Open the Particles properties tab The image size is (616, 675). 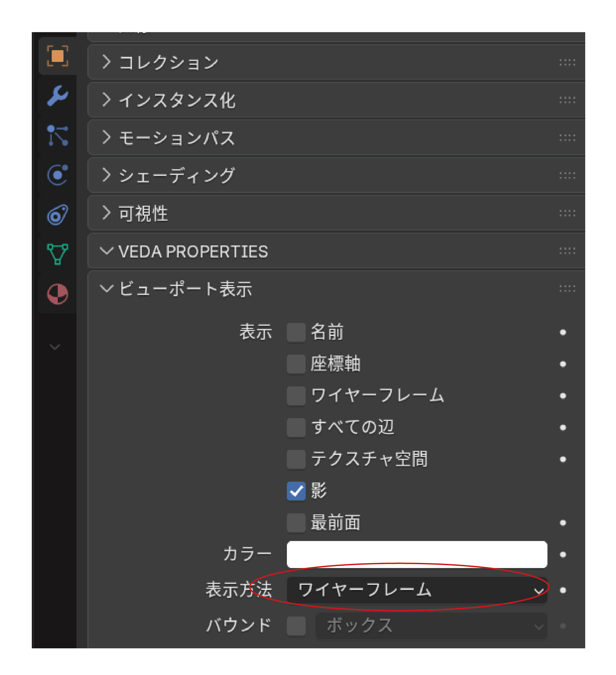(x=57, y=135)
